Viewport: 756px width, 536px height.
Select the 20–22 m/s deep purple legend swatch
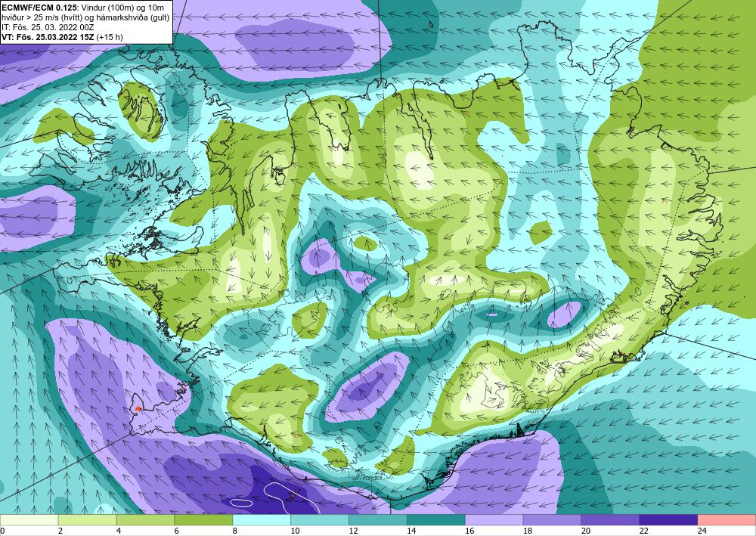tap(610, 520)
